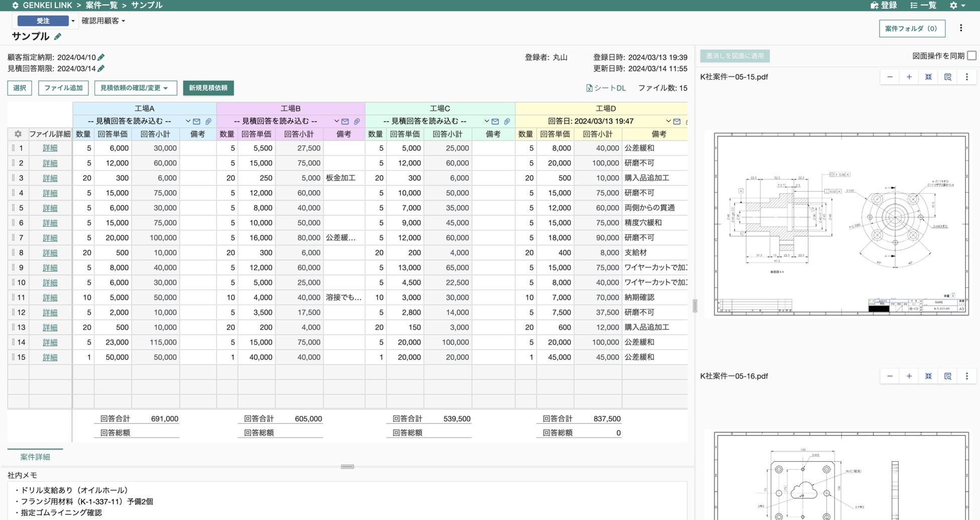Fit the drawing to the viewer window
Image resolution: width=980 pixels, height=520 pixels.
click(x=928, y=76)
